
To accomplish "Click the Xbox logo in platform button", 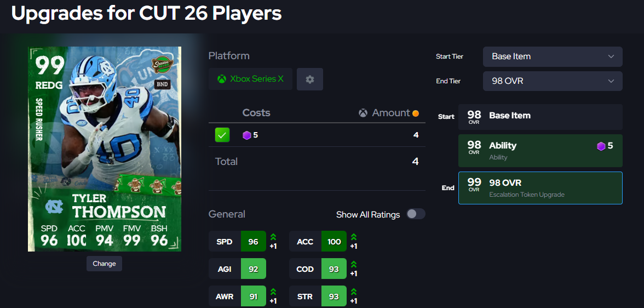I will point(221,79).
